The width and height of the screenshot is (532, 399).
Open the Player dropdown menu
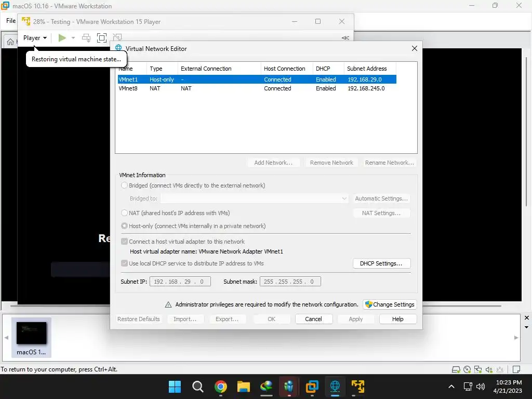[x=35, y=38]
